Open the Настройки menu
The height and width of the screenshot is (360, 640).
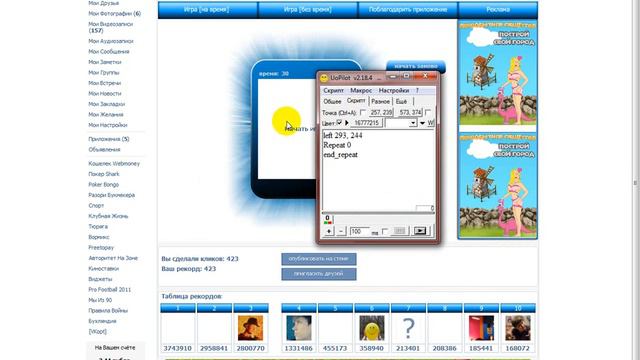394,91
